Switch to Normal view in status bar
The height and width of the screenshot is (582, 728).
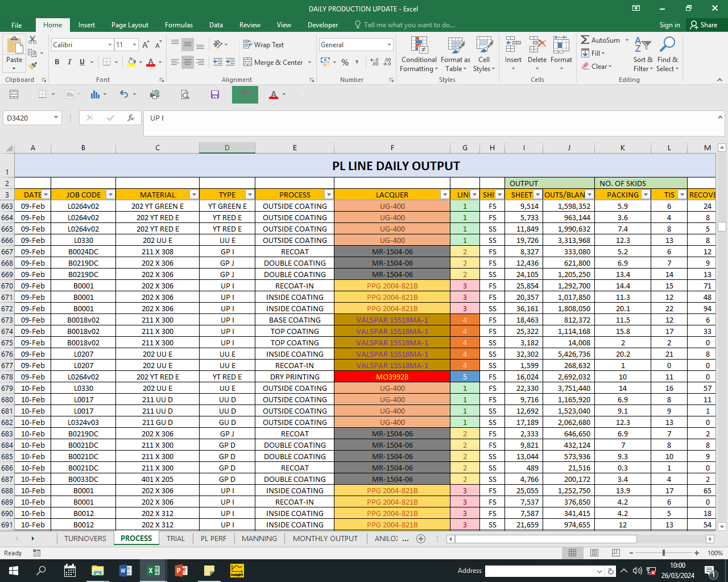pos(572,552)
